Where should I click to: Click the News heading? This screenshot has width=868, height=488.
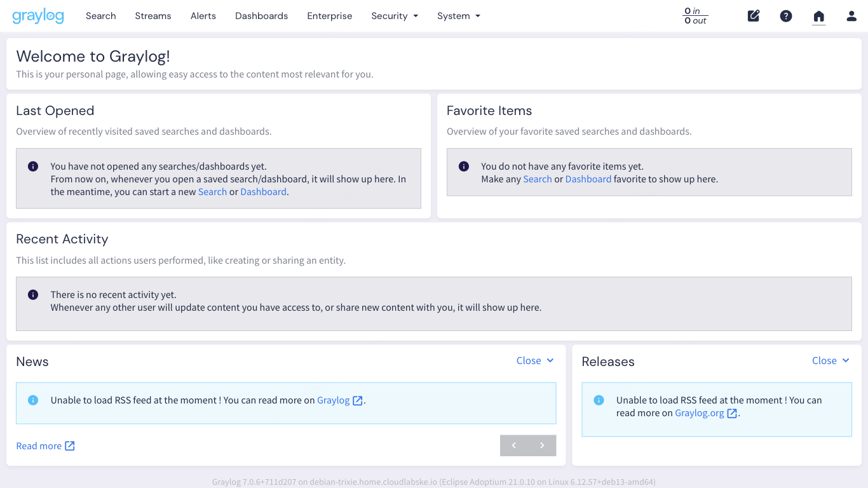(x=32, y=362)
